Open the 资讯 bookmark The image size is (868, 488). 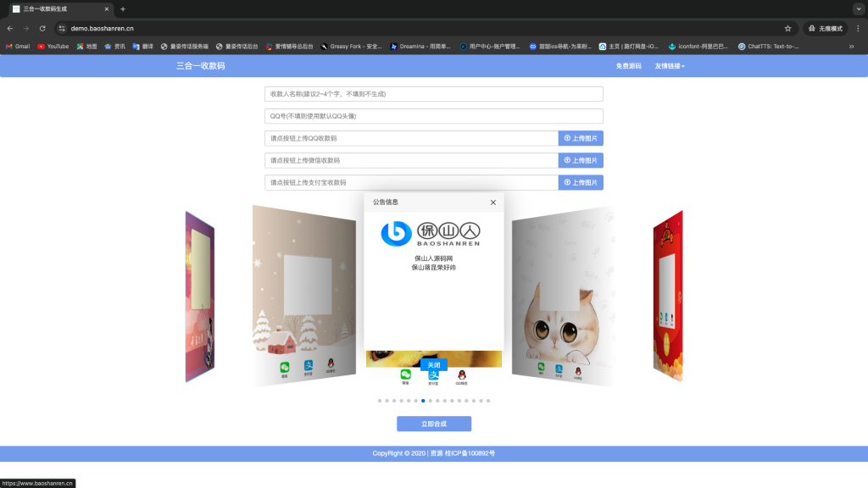(x=115, y=47)
